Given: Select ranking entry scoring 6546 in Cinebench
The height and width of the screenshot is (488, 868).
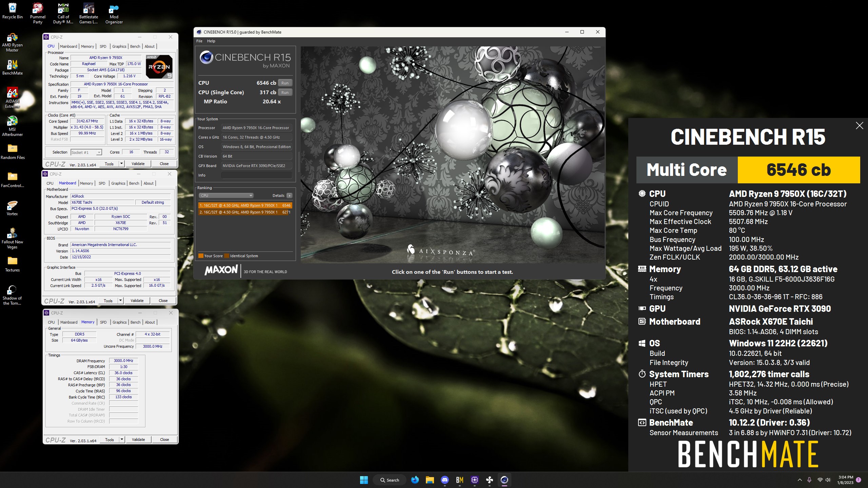Looking at the screenshot, I should [245, 205].
